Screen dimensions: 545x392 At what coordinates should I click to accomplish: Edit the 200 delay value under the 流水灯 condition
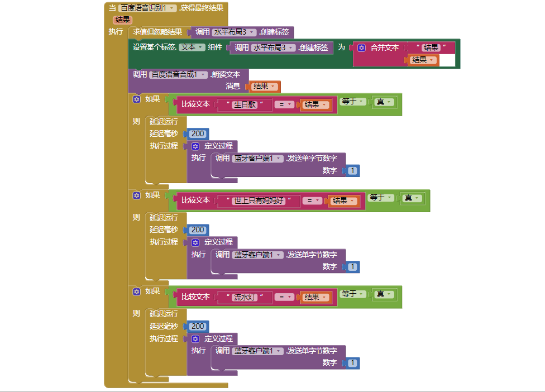[x=198, y=327]
